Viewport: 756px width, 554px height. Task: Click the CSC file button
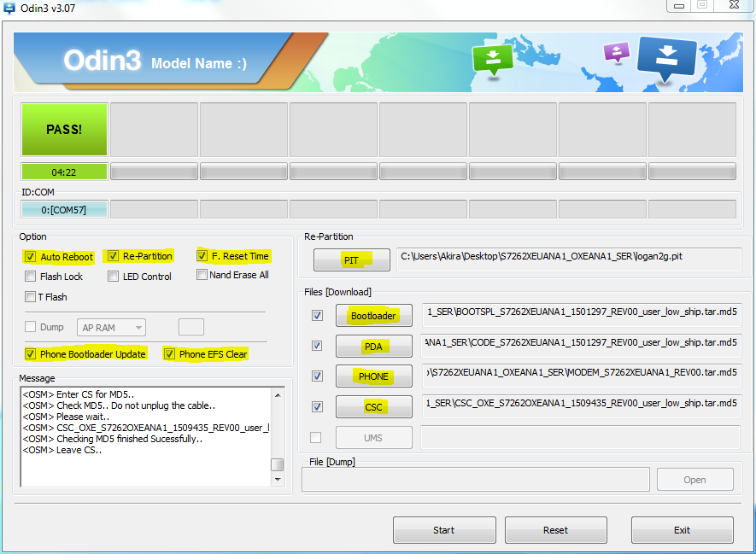click(x=373, y=406)
